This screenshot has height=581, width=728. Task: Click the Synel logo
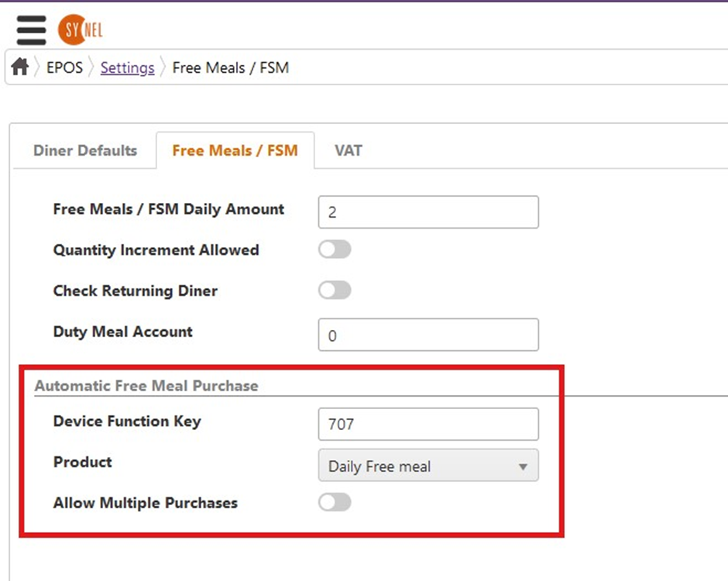coord(81,29)
